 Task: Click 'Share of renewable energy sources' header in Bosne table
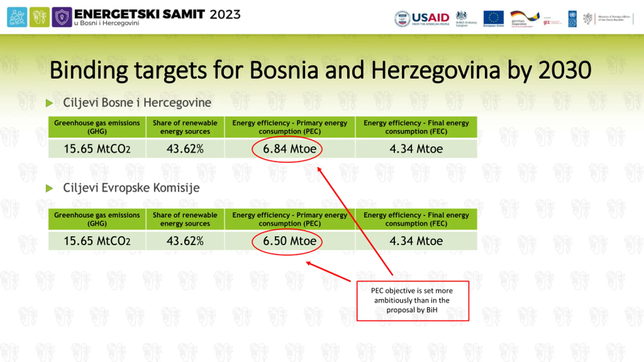point(185,127)
